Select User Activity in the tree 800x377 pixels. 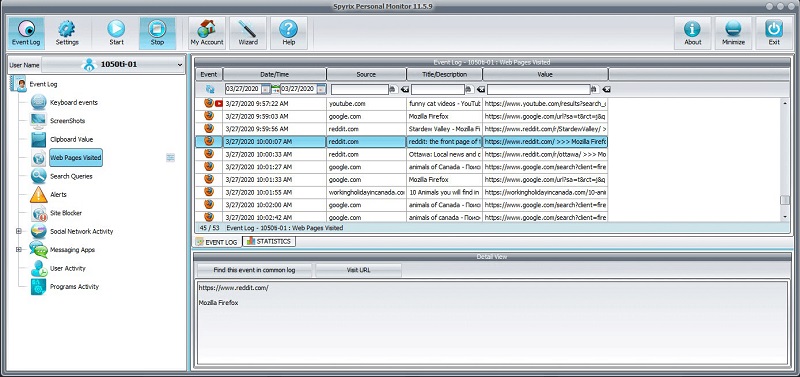tap(67, 268)
